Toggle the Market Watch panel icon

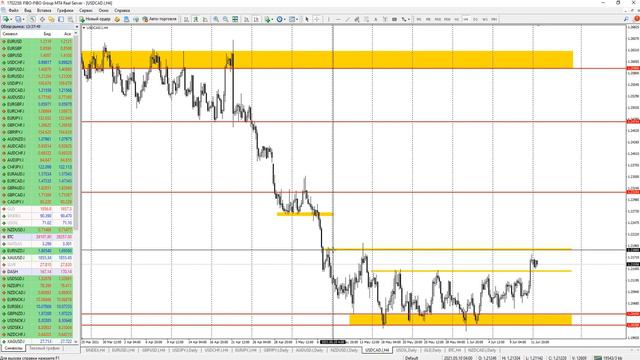32,19
